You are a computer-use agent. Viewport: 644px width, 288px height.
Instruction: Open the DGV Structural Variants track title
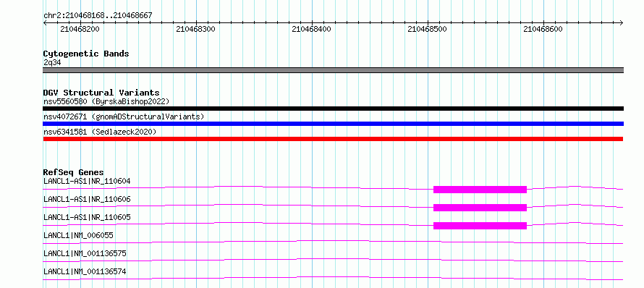coord(101,93)
